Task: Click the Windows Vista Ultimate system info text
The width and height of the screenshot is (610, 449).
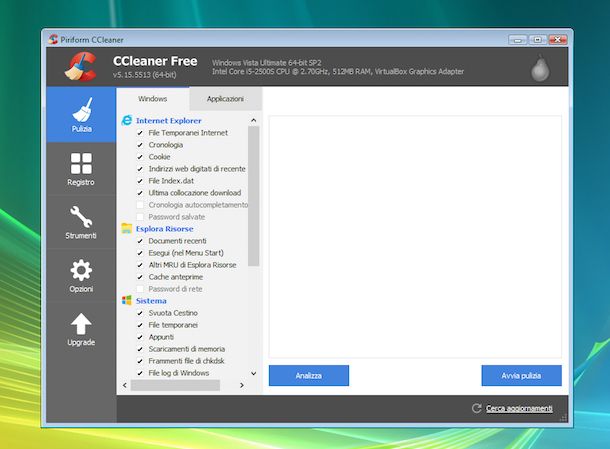Action: click(x=267, y=63)
